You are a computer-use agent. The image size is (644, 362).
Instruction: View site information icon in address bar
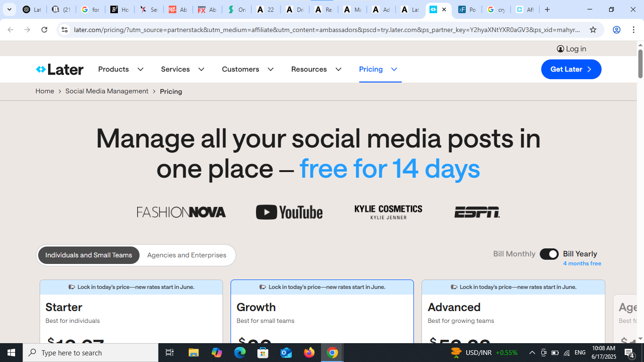65,30
